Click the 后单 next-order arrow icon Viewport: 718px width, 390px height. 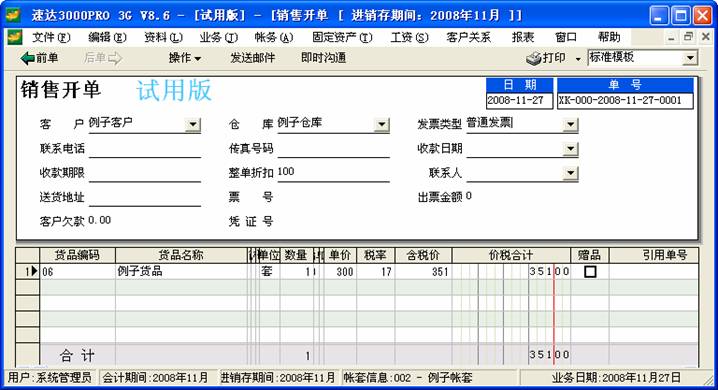coord(115,58)
